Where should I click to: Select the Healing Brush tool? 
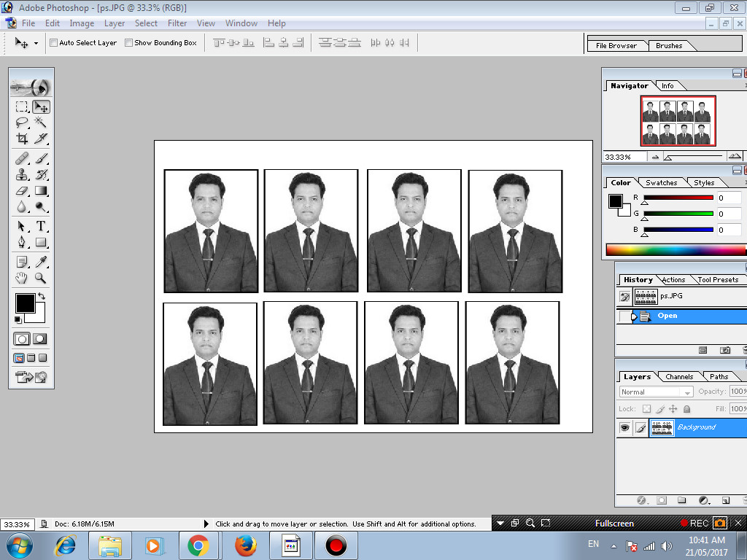21,157
